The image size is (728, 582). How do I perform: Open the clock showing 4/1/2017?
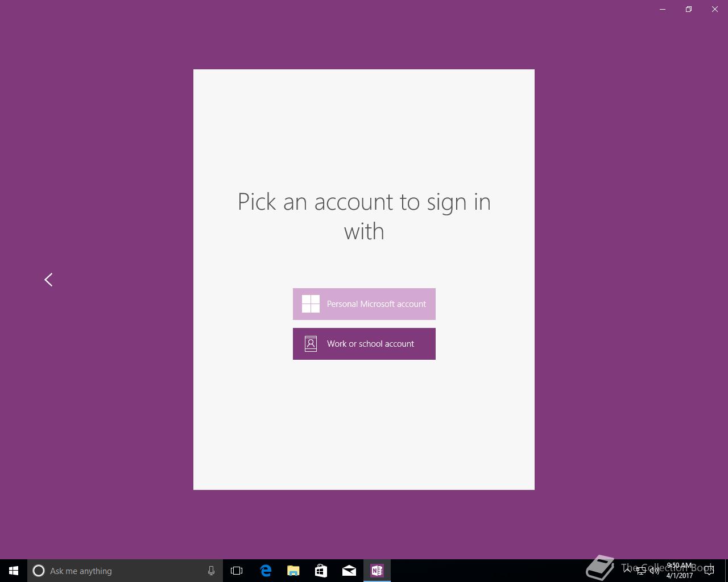pyautogui.click(x=680, y=571)
